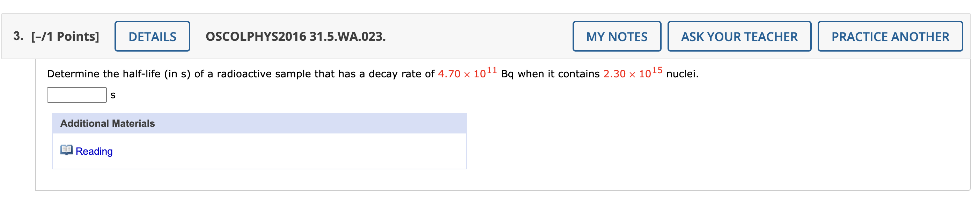
Task: Open the DETAILS panel for question 3
Action: click(152, 37)
